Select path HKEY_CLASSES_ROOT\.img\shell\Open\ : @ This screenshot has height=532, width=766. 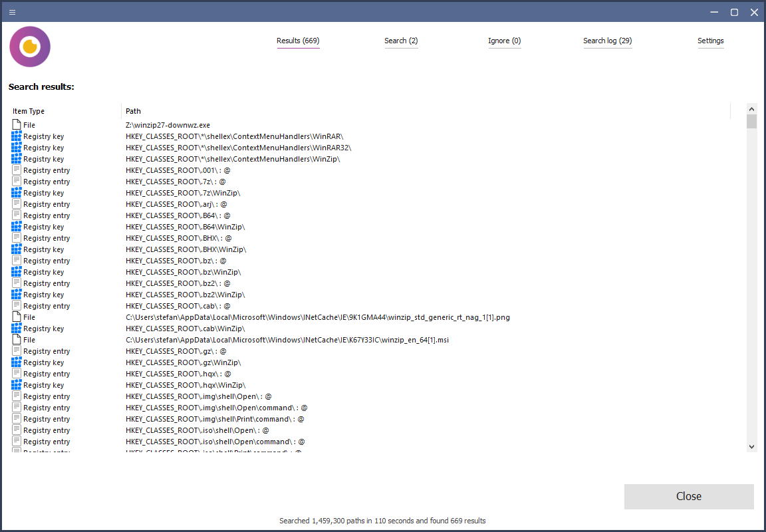198,396
